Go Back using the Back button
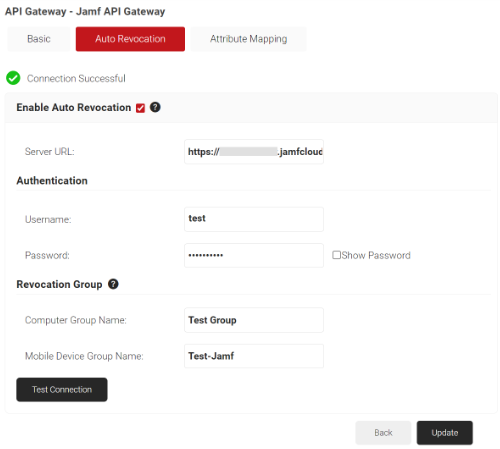Screen dimensions: 500x449 click(383, 433)
